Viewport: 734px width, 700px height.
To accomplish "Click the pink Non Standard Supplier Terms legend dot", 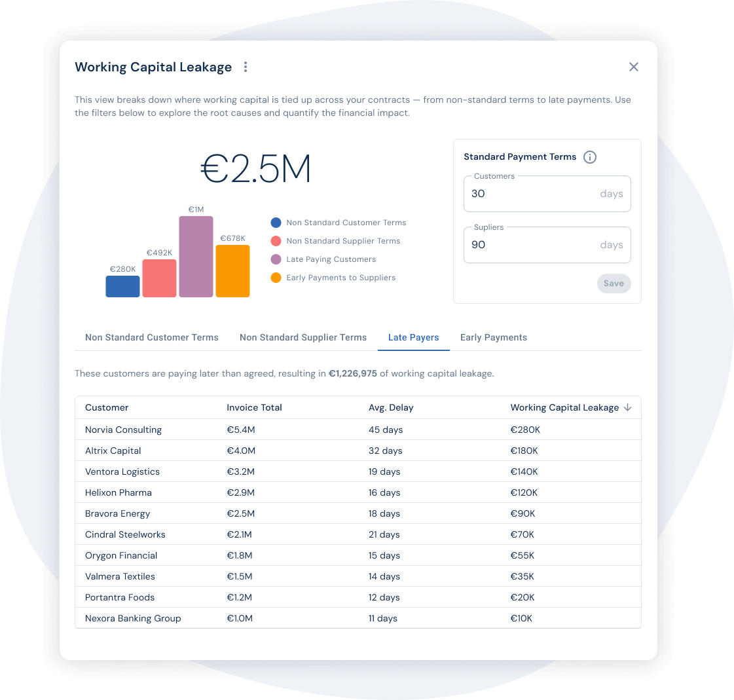I will click(276, 241).
